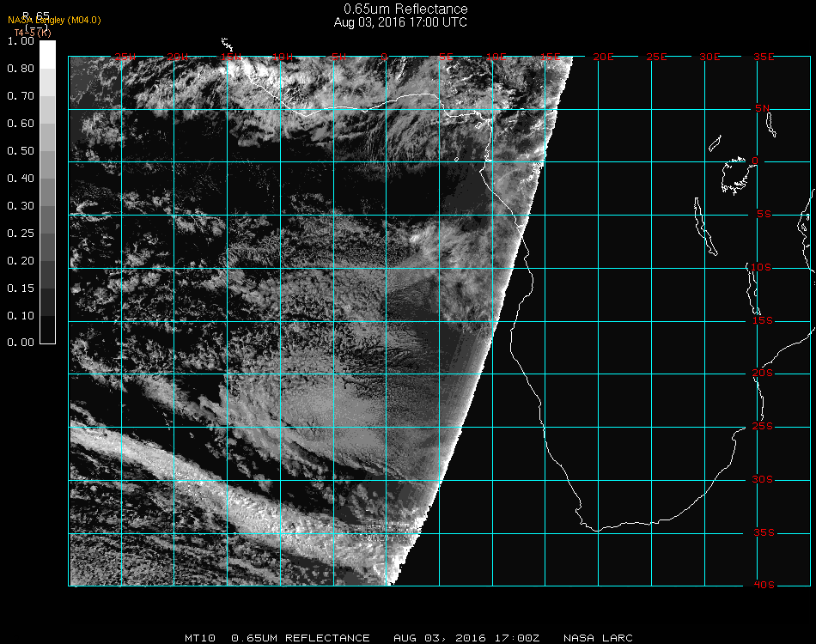Screen dimensions: 816x644
Task: Click the 5N latitude label
Action: [763, 108]
